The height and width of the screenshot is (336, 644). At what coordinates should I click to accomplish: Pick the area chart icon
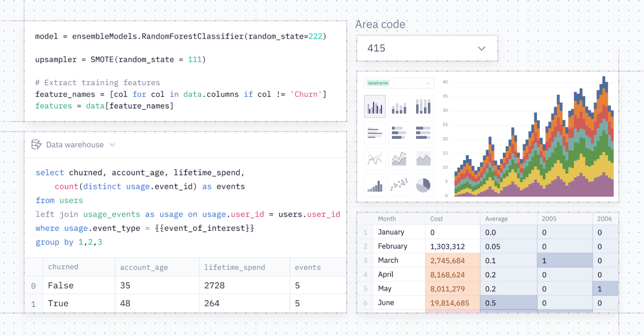tap(399, 159)
